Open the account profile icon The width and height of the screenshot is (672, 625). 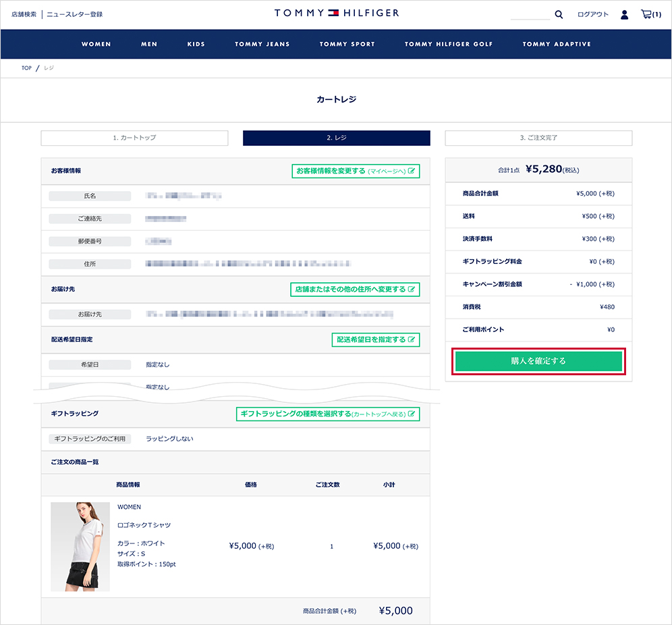[624, 14]
